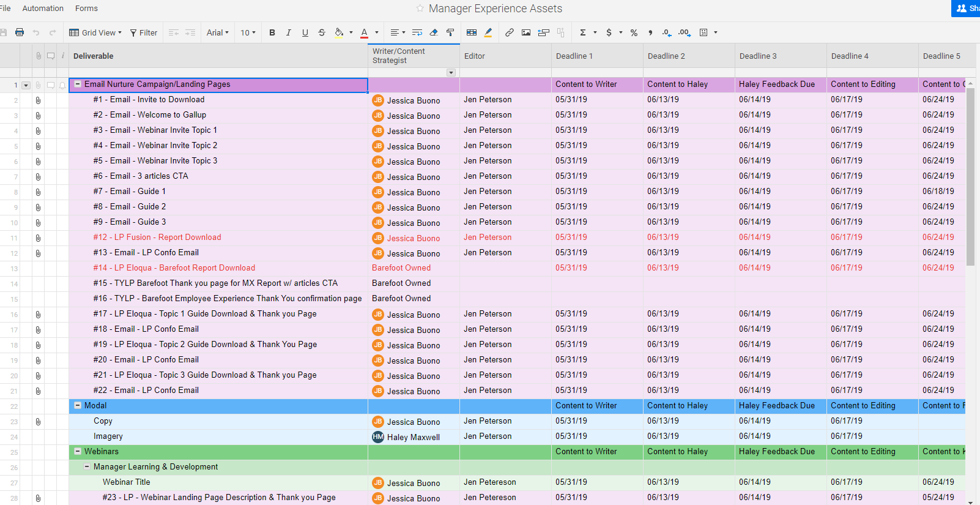This screenshot has width=980, height=505.
Task: Open attachment on row Copy under Modal
Action: (x=38, y=422)
